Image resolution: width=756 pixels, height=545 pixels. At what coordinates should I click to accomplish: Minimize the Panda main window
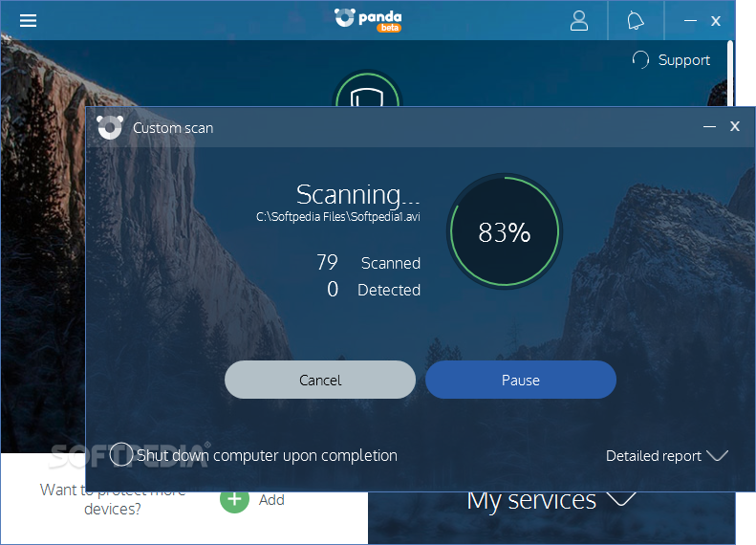click(690, 21)
